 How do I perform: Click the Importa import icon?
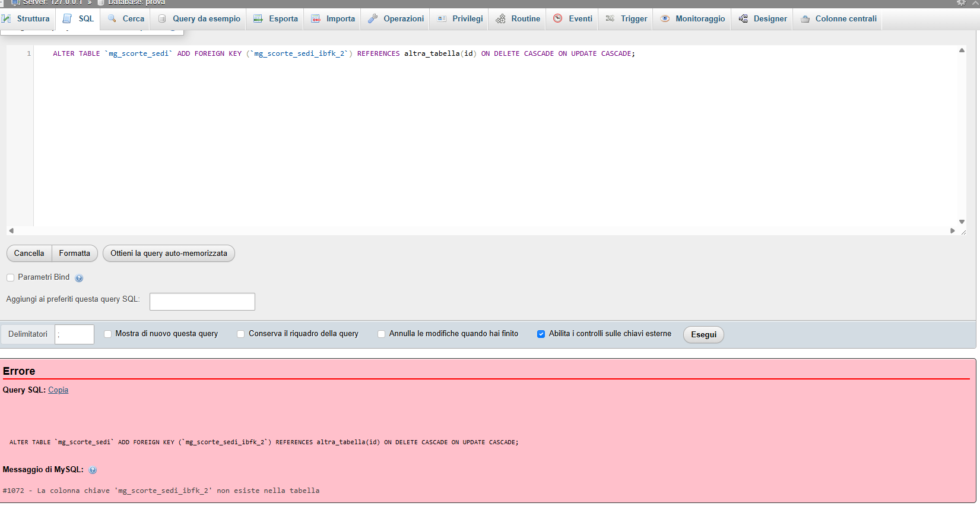point(316,19)
